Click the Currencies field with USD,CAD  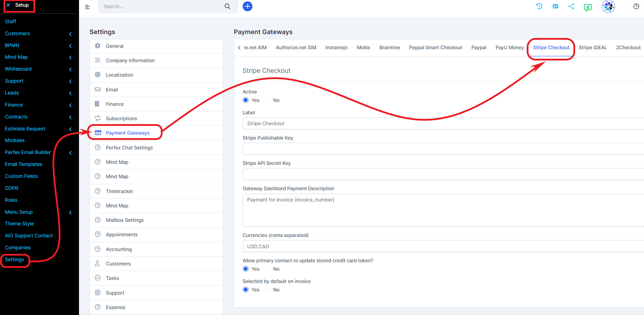click(443, 246)
